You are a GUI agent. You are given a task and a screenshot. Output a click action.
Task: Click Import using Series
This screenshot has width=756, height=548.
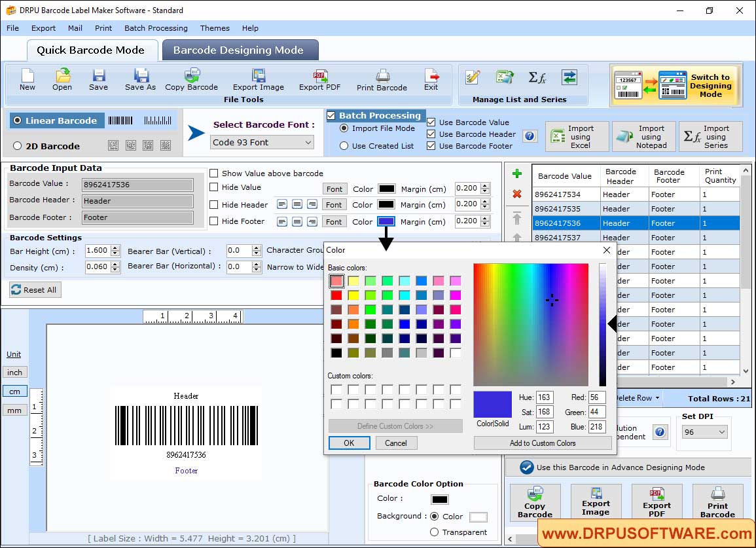[711, 137]
